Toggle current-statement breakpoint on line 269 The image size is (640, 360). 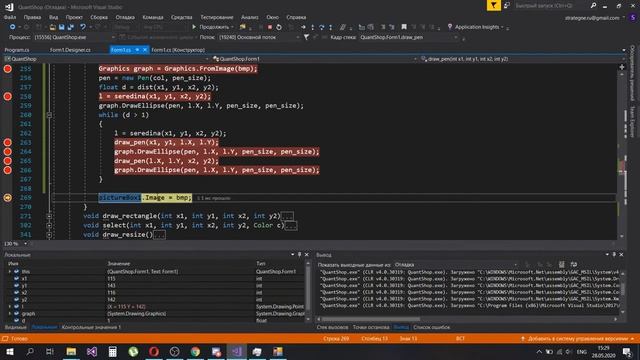7,198
